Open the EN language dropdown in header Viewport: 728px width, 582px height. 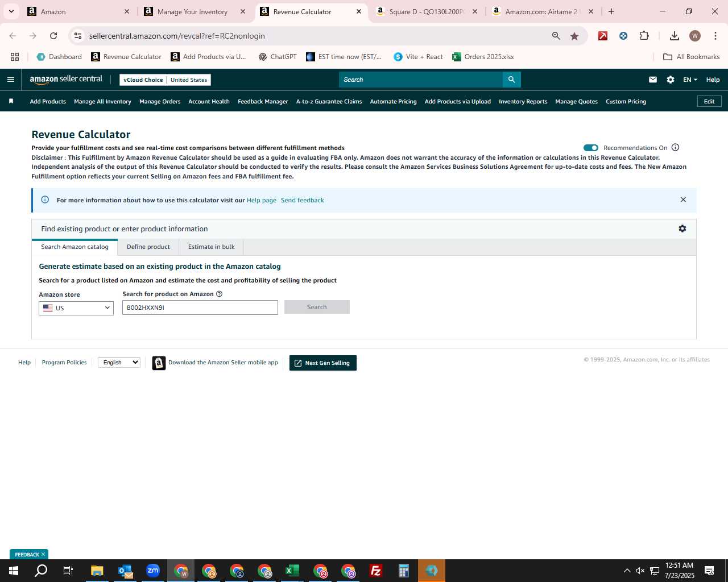(690, 80)
